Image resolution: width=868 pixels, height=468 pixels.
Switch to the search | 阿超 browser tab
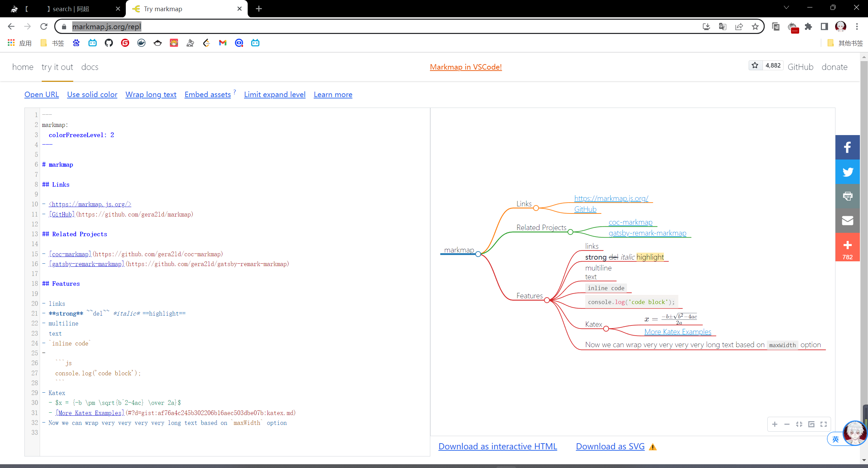pyautogui.click(x=68, y=9)
